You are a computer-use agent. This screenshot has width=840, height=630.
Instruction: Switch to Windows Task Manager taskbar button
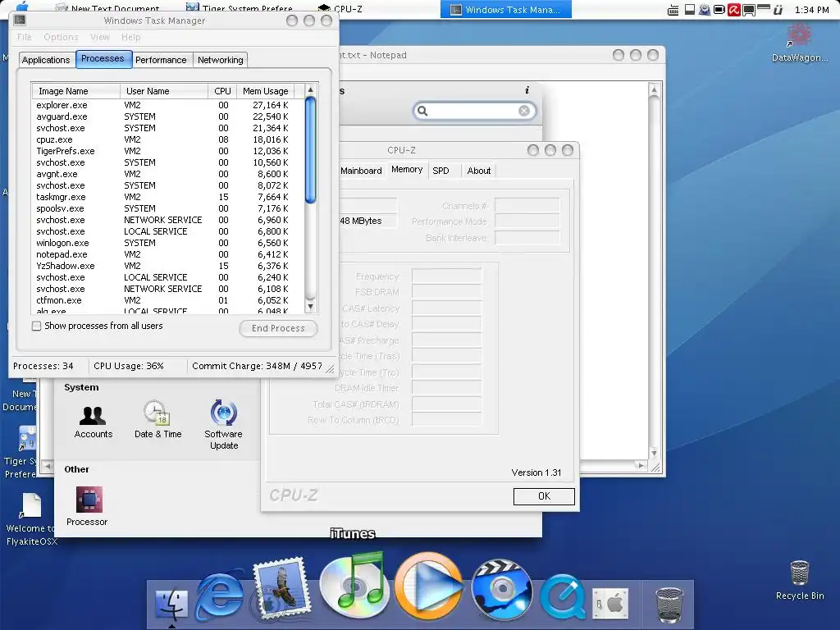pos(505,10)
